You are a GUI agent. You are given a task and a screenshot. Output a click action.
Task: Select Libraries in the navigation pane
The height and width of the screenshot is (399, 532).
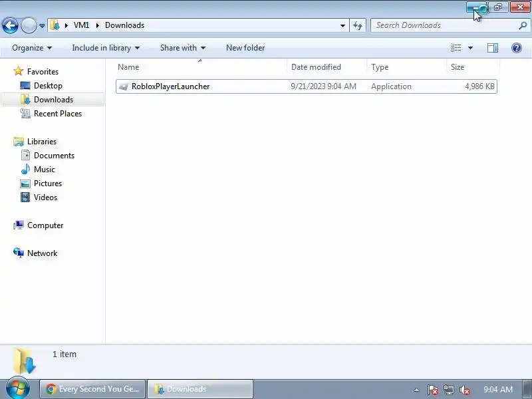click(x=42, y=141)
